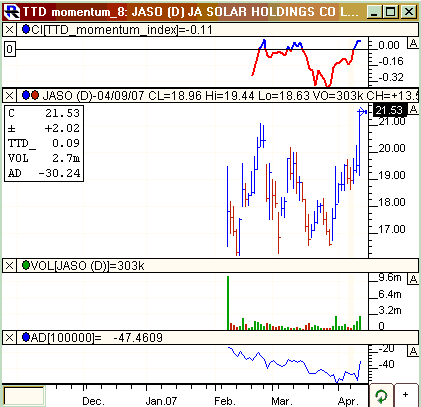Click the Dec. label on the date axis
This screenshot has height=407, width=421.
(93, 401)
